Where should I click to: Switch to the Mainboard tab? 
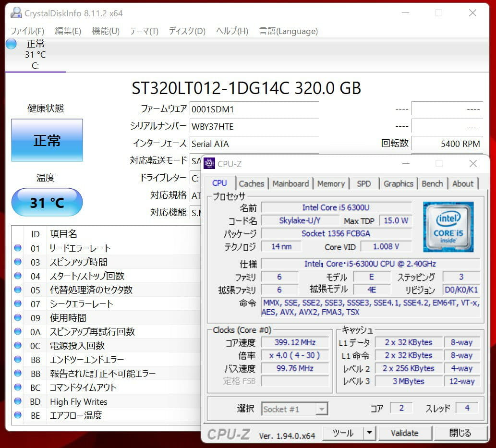290,184
